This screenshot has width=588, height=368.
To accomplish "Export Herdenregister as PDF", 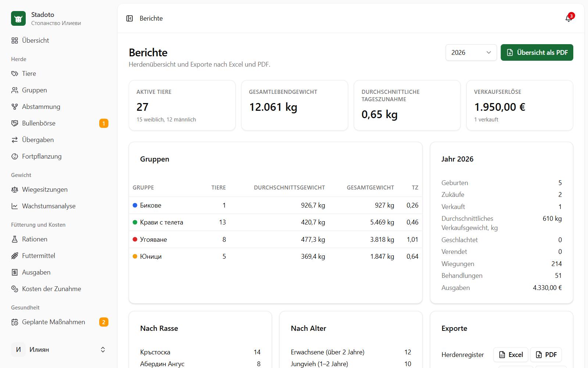I will tap(546, 355).
